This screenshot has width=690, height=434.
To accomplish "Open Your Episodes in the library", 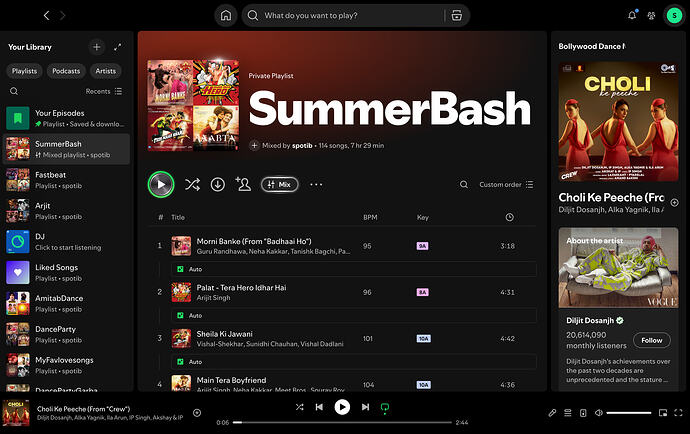I will point(66,118).
